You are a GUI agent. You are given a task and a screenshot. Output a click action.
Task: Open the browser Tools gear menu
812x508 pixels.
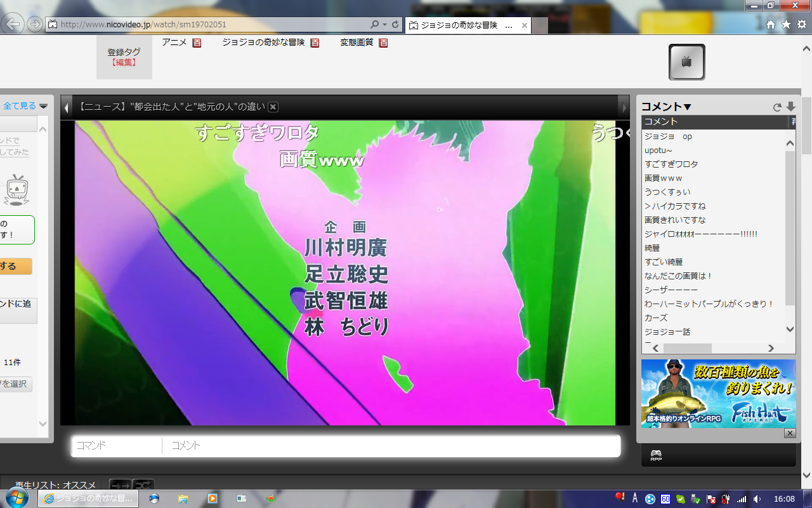802,25
